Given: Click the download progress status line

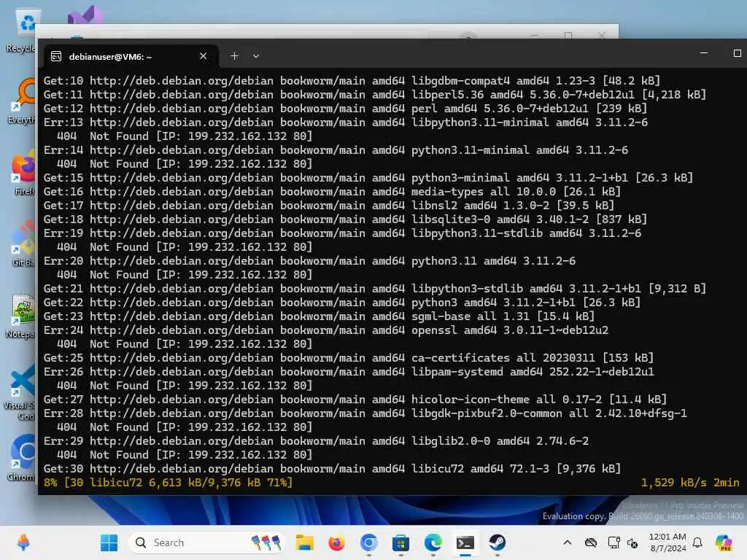Looking at the screenshot, I should (x=169, y=483).
